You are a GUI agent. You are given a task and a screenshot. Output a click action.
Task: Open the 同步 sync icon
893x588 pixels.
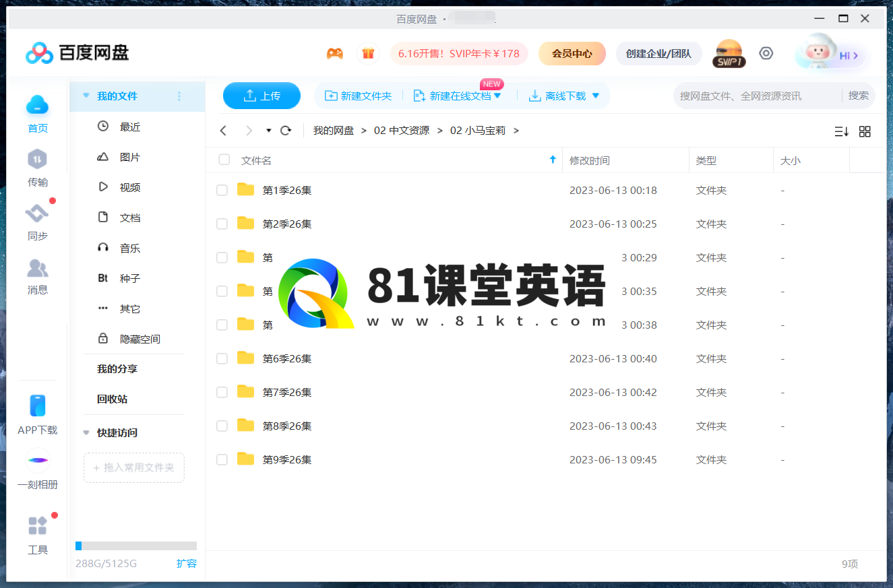click(38, 214)
